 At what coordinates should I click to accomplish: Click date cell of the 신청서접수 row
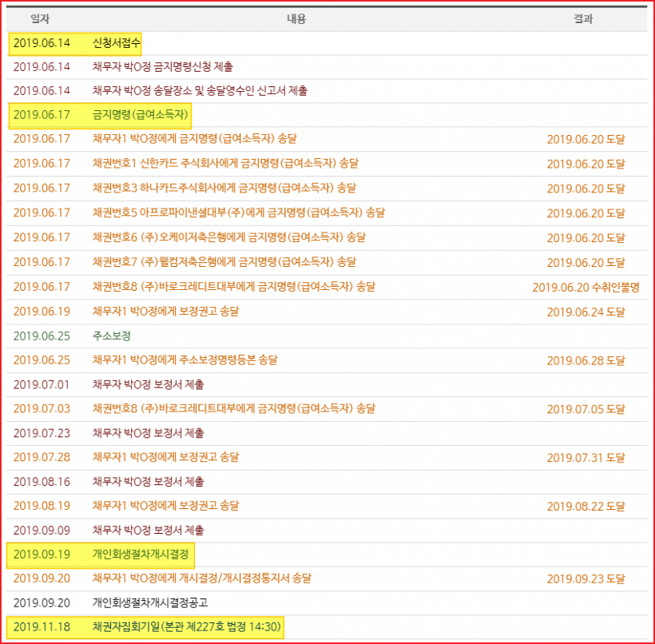coord(42,43)
